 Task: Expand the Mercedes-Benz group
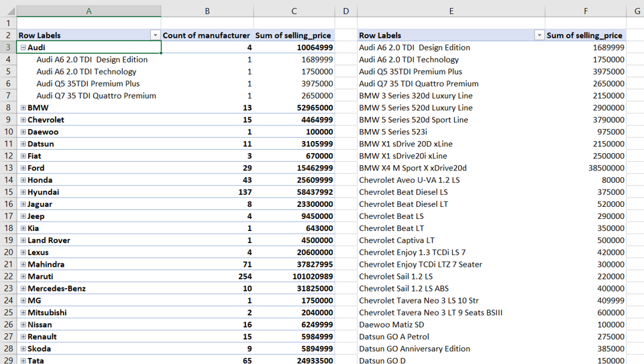23,289
